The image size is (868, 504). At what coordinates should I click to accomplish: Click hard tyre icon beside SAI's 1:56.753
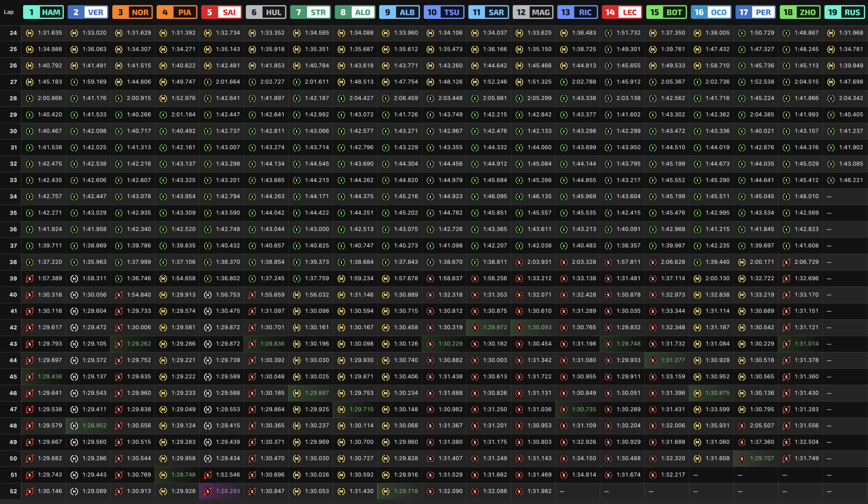tap(208, 295)
